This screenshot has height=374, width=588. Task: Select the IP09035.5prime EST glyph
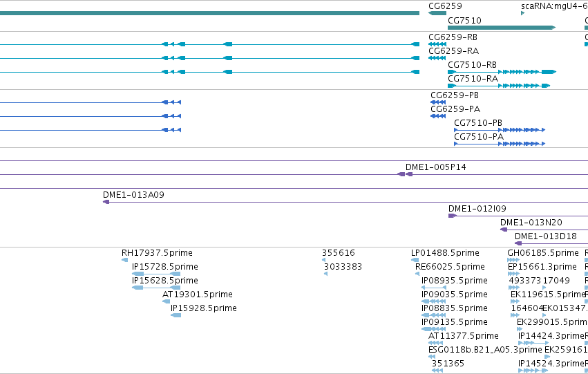[433, 301]
